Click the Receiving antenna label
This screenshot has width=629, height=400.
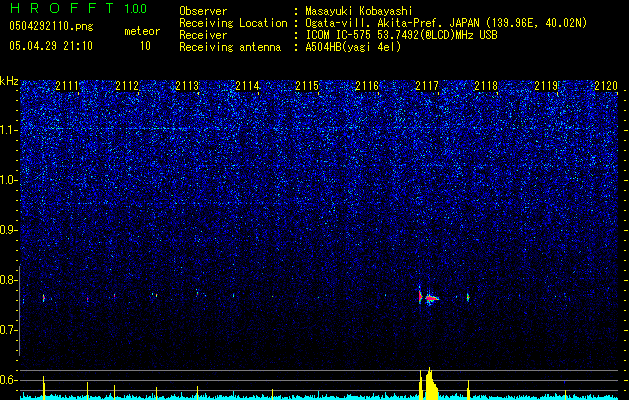(230, 47)
